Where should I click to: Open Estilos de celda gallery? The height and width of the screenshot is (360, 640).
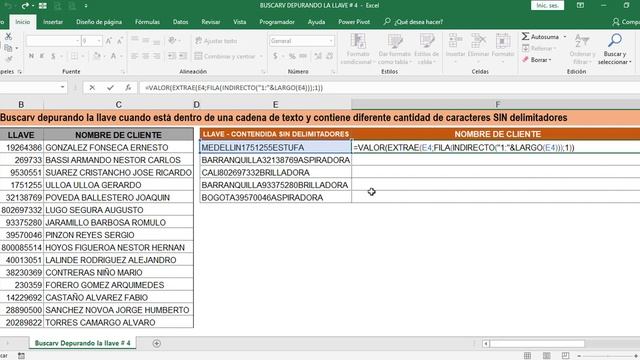(427, 49)
